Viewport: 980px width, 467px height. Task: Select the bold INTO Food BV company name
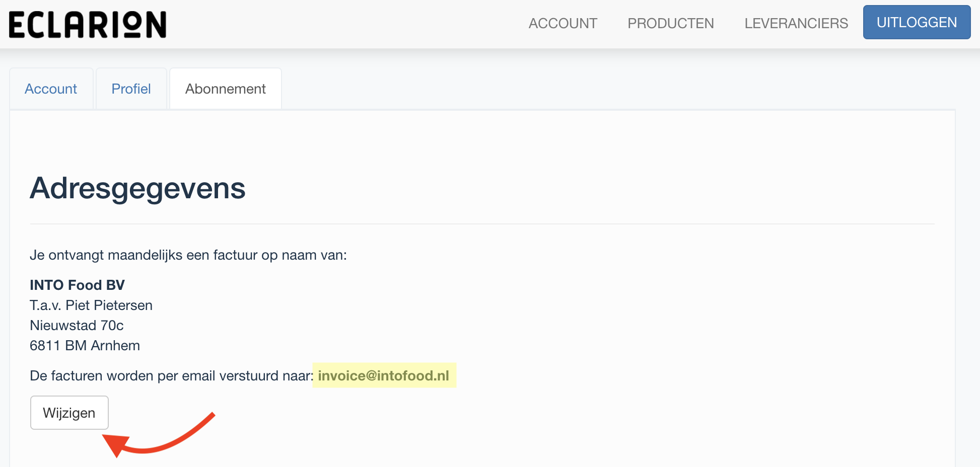click(x=77, y=285)
